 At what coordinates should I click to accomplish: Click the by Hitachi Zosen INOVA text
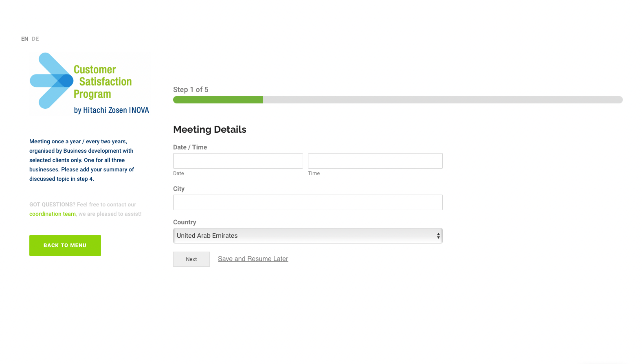(111, 110)
